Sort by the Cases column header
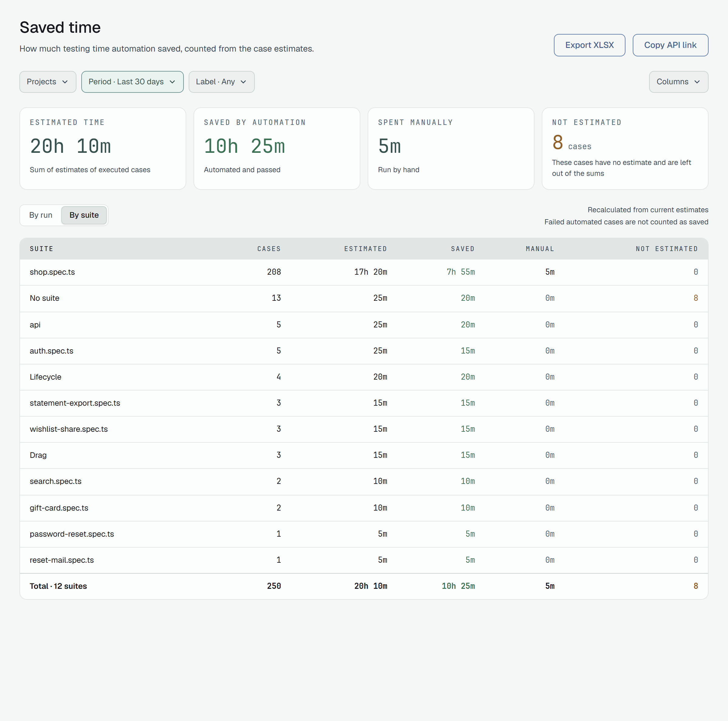The width and height of the screenshot is (728, 721). coord(269,249)
